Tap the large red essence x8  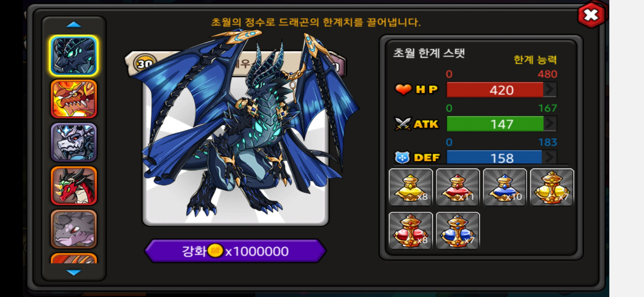pyautogui.click(x=411, y=231)
